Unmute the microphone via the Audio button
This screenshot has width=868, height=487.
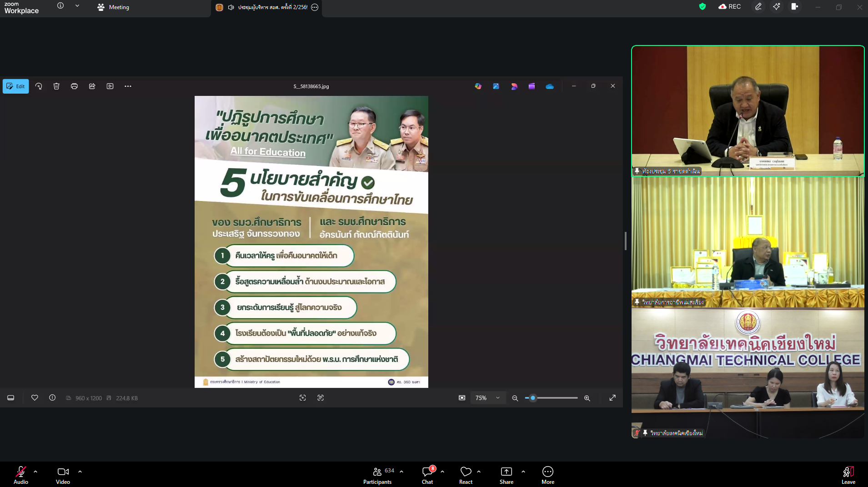20,475
